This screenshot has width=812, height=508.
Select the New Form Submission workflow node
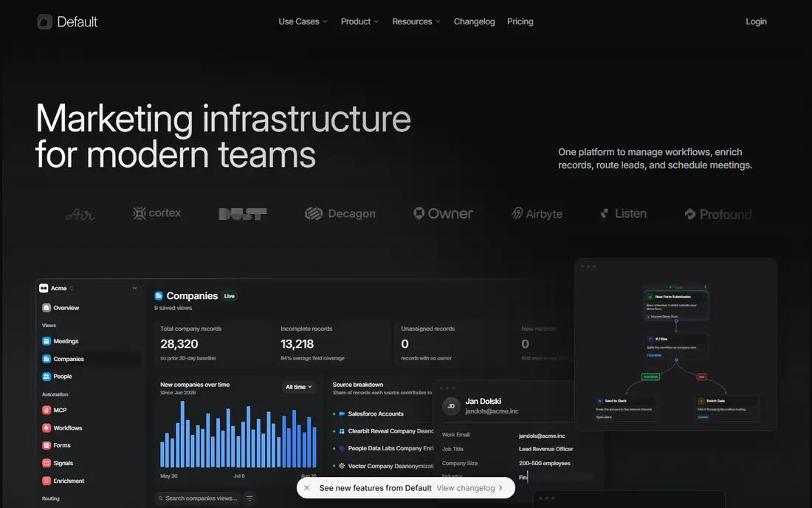coord(675,306)
